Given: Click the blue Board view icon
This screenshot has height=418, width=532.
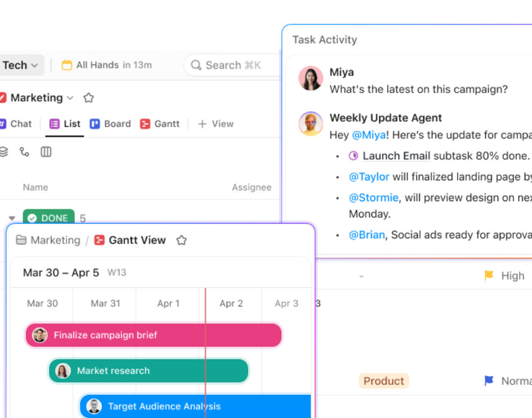Looking at the screenshot, I should click(x=95, y=124).
